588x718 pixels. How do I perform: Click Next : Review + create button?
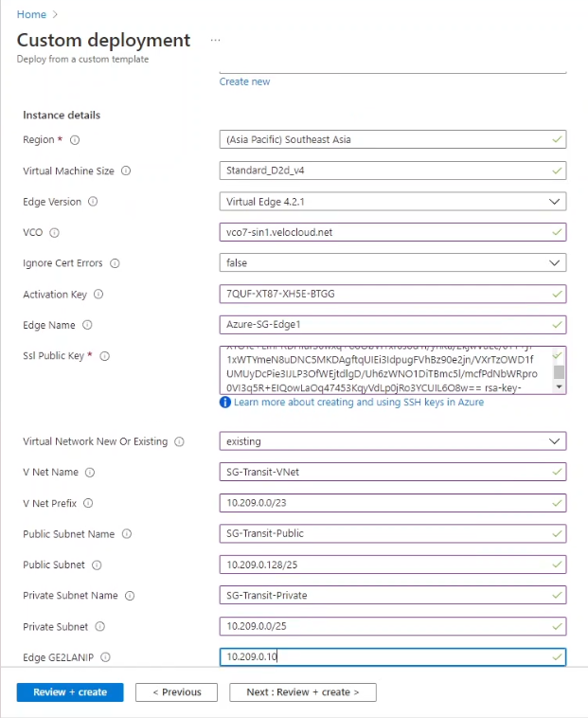pos(303,692)
